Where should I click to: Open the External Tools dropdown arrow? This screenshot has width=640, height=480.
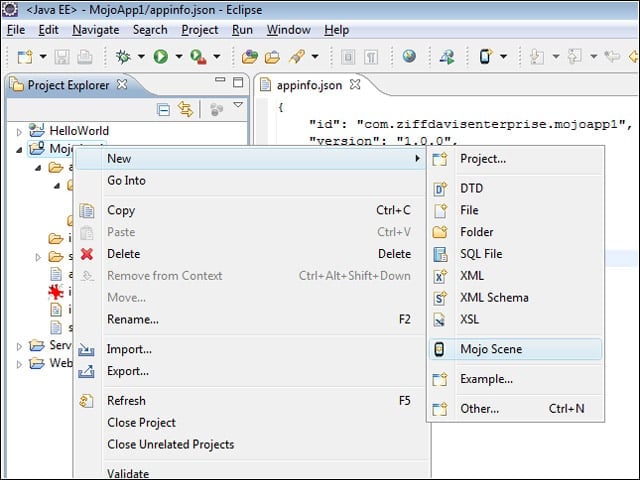pos(217,57)
